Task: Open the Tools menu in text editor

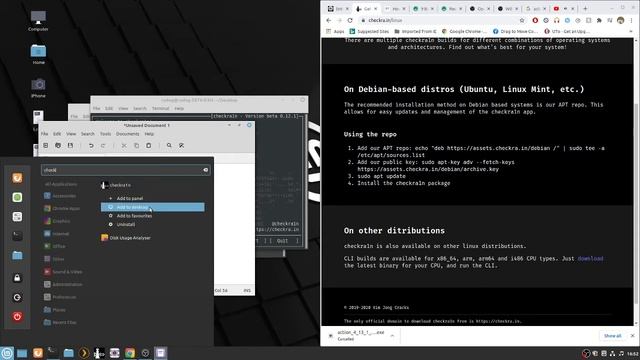Action: tap(105, 133)
